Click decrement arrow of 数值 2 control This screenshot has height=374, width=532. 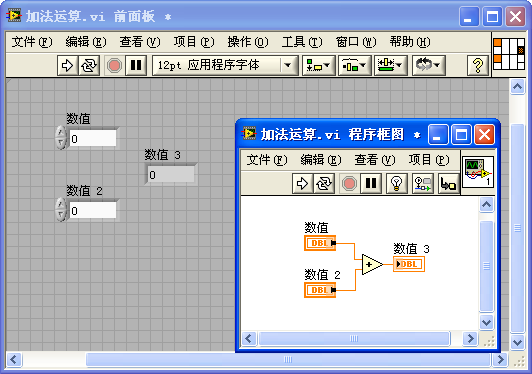61,216
